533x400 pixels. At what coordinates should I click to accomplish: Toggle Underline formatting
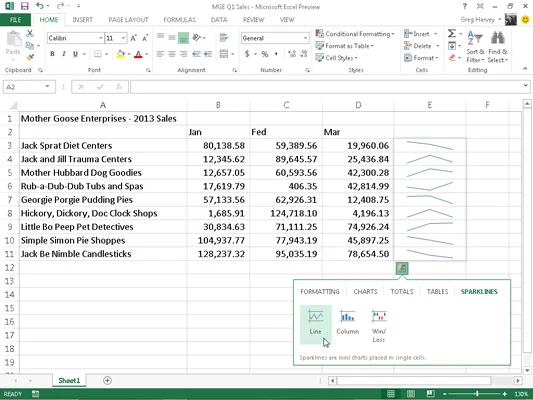click(x=75, y=54)
